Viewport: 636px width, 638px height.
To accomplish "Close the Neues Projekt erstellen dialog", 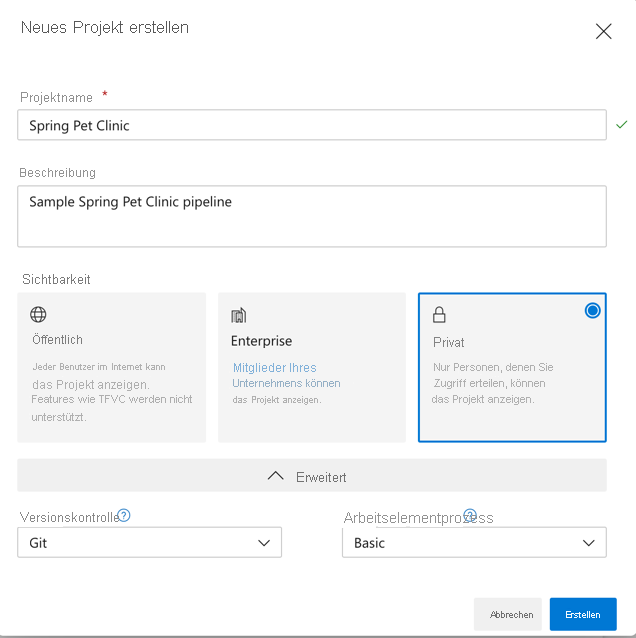I will (603, 31).
